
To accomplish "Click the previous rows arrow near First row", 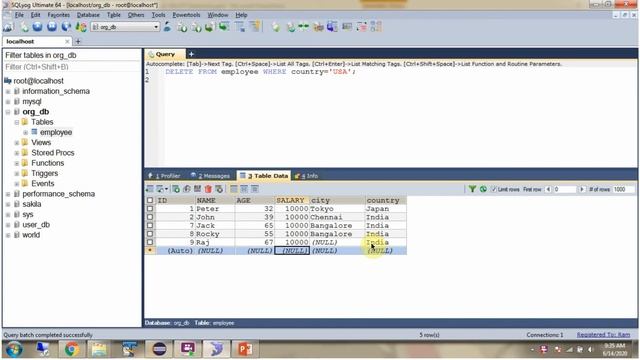I will coord(548,189).
